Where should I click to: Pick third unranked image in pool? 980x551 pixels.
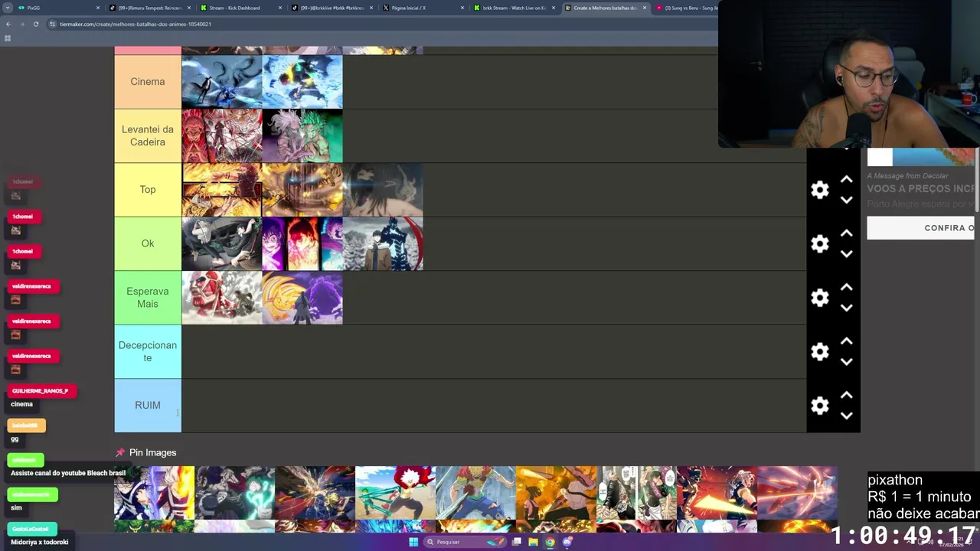pyautogui.click(x=315, y=493)
